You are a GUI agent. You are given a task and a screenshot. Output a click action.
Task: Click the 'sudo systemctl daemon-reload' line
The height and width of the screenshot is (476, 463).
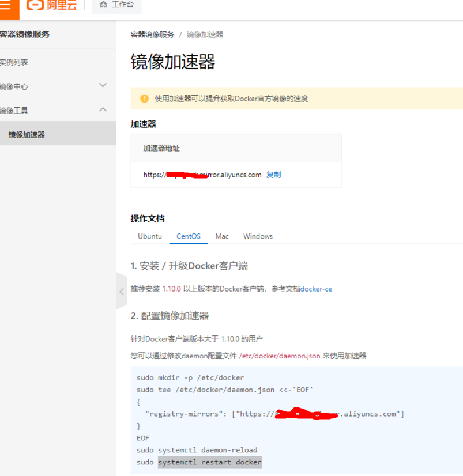point(197,450)
